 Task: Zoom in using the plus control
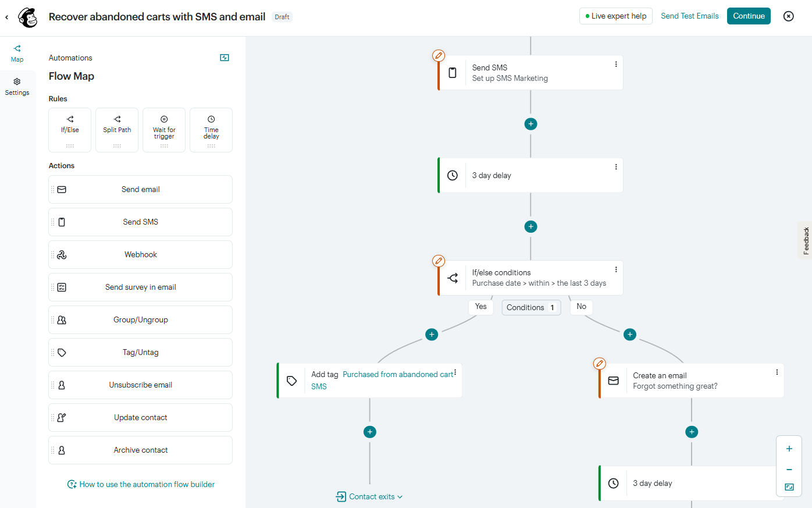789,448
